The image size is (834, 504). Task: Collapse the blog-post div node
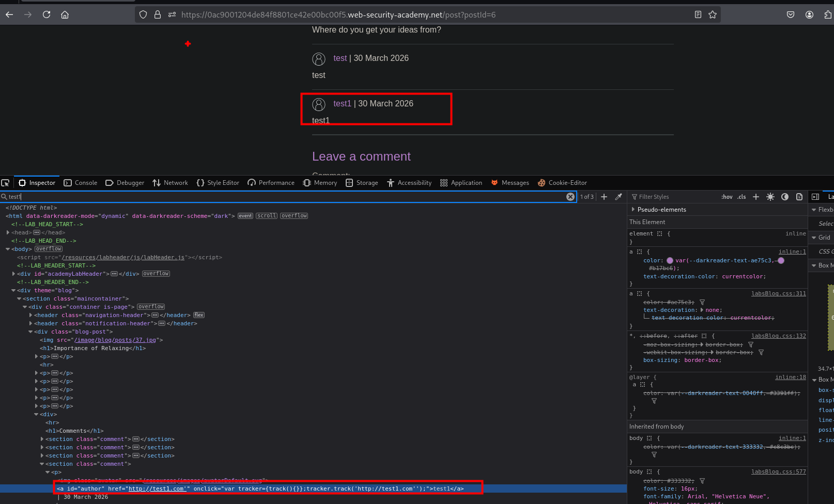[30, 332]
